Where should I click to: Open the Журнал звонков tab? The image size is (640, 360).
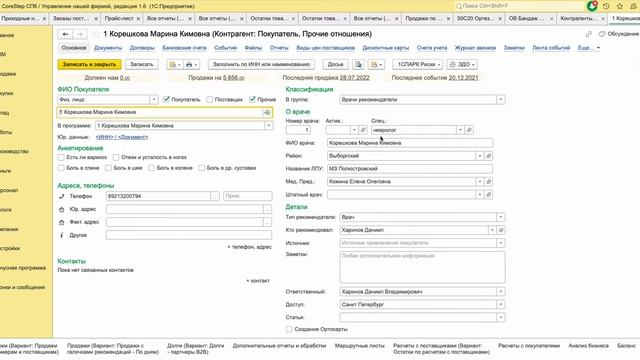tap(475, 48)
